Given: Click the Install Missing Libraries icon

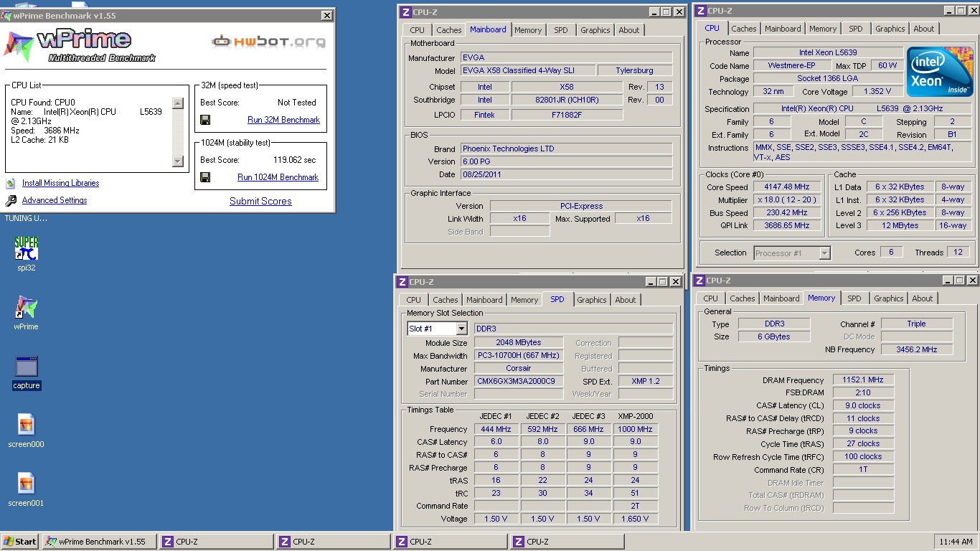Looking at the screenshot, I should point(11,183).
